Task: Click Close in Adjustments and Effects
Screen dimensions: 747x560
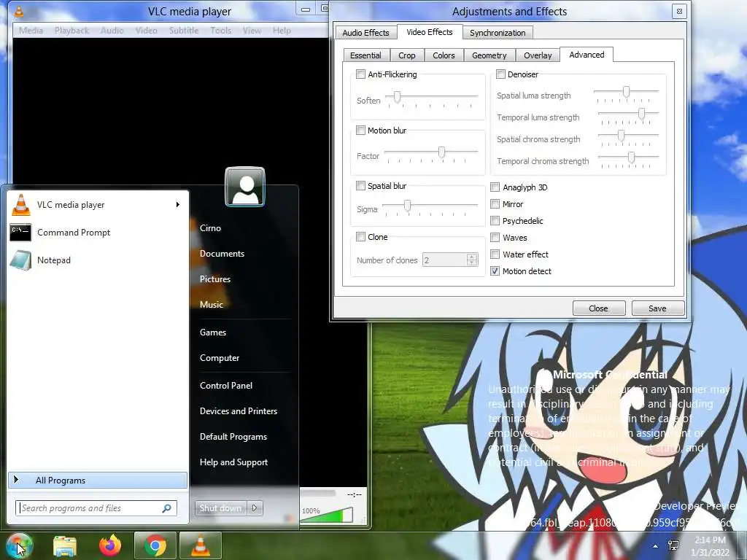Action: pyautogui.click(x=598, y=308)
